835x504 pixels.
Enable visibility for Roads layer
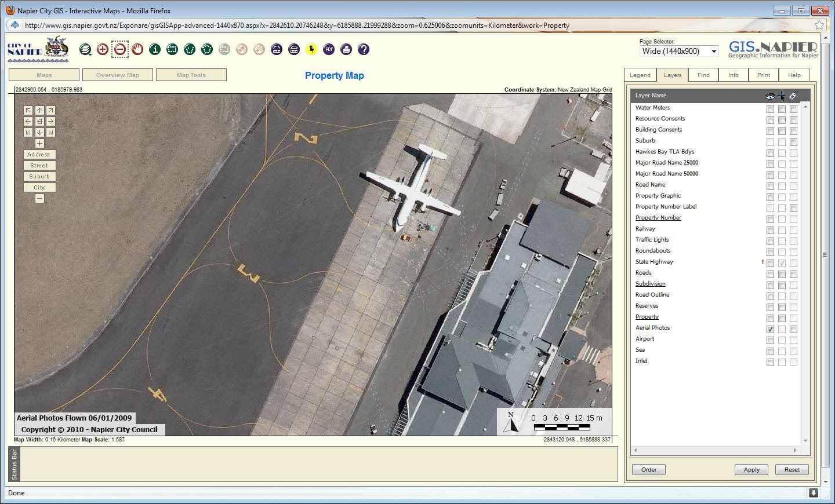tap(770, 274)
